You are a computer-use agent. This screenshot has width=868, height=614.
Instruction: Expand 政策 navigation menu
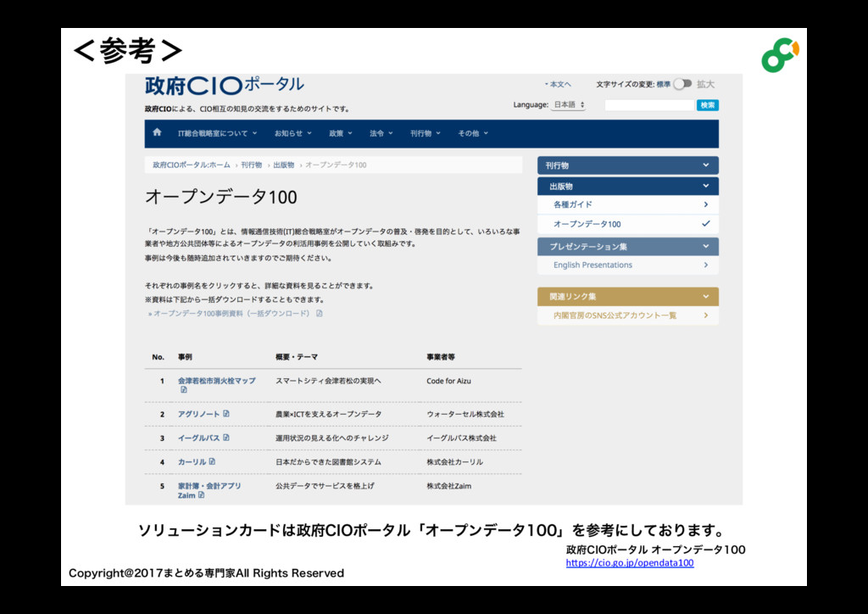tap(341, 133)
